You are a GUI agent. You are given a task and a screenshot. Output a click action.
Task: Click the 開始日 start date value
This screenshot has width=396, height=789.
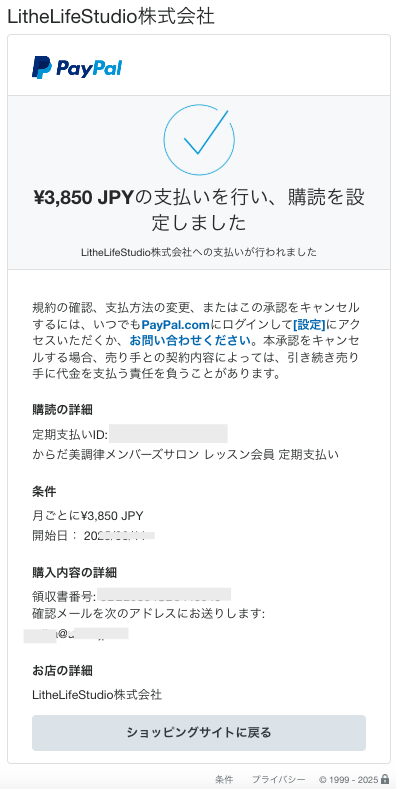pos(119,535)
